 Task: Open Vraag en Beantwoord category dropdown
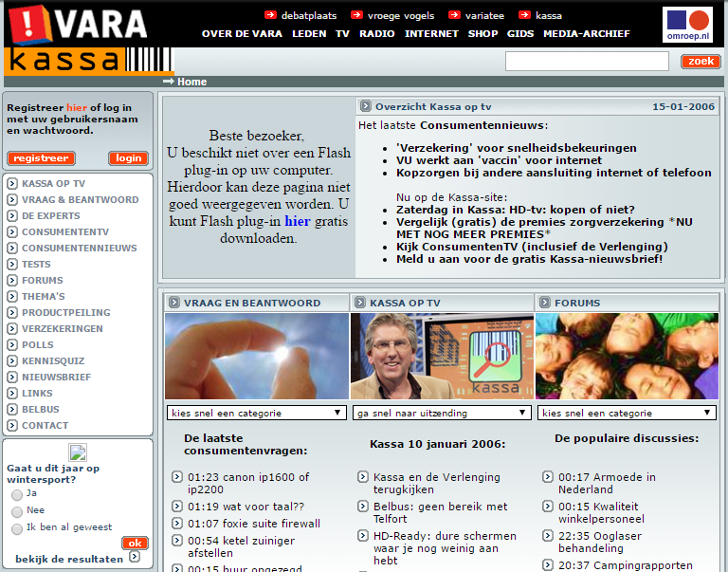[257, 413]
